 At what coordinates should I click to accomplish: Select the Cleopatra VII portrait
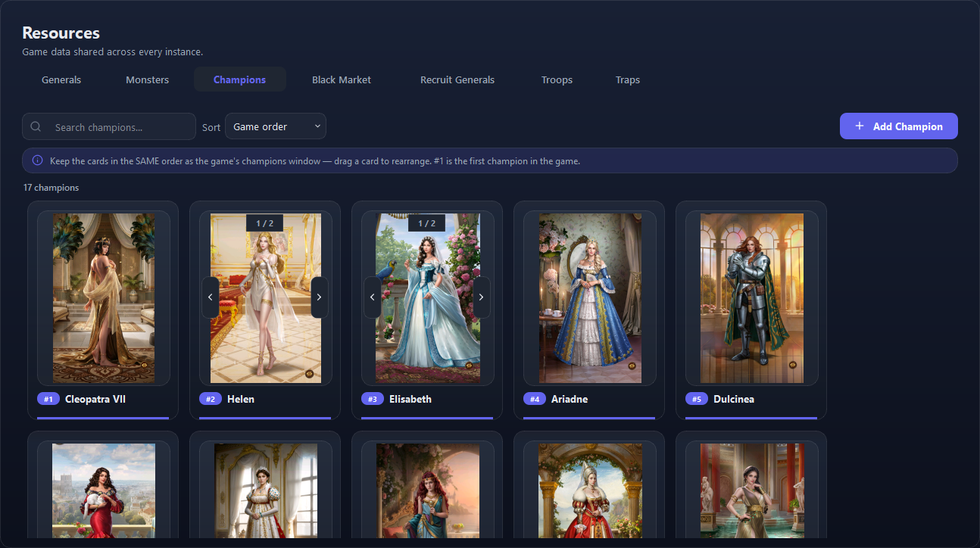tap(104, 297)
